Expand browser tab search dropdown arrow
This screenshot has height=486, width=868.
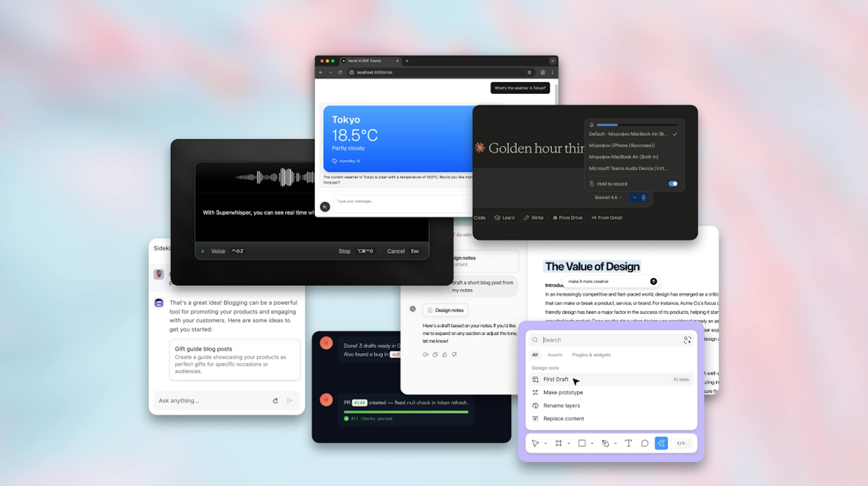click(553, 61)
